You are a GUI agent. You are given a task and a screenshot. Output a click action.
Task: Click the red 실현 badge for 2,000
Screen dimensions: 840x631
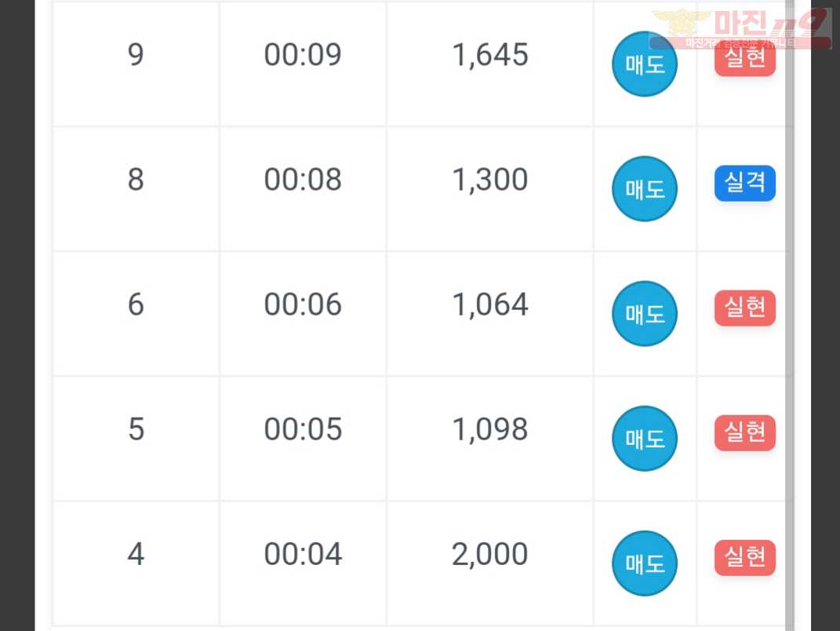pos(744,557)
